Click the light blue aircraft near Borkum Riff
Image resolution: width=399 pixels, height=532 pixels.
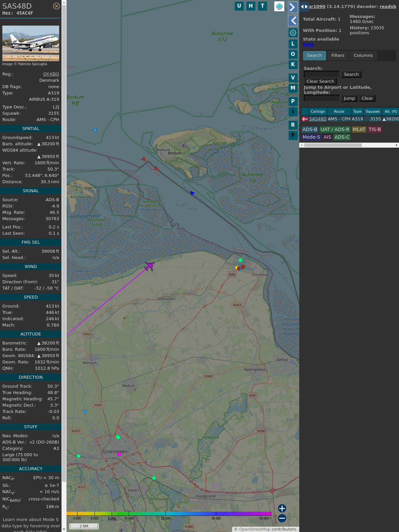pos(94,130)
